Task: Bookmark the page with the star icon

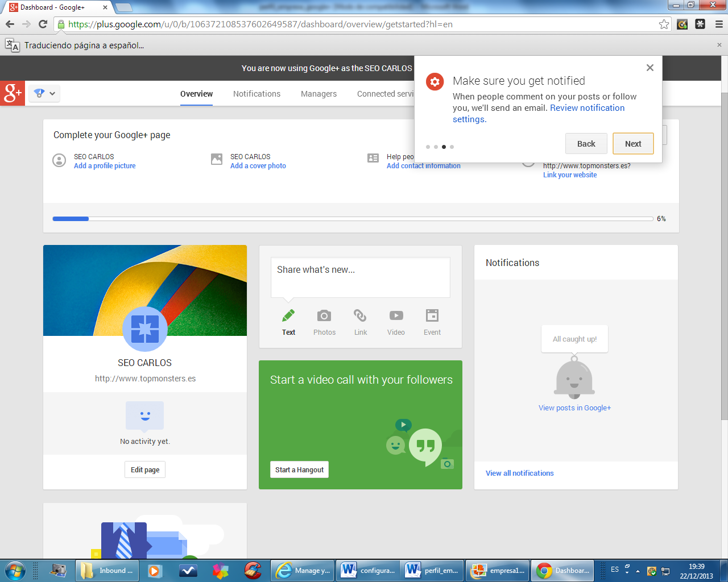Action: [x=664, y=24]
